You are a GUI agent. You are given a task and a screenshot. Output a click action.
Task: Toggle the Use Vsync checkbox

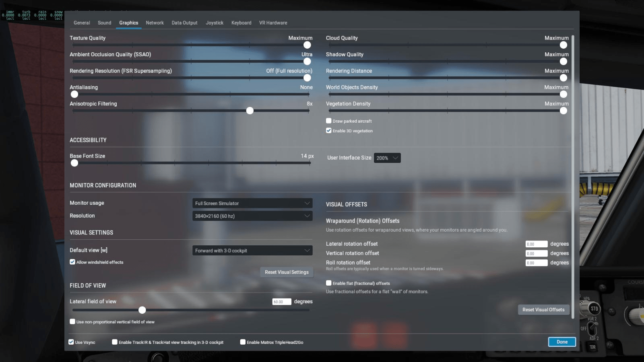click(x=70, y=342)
